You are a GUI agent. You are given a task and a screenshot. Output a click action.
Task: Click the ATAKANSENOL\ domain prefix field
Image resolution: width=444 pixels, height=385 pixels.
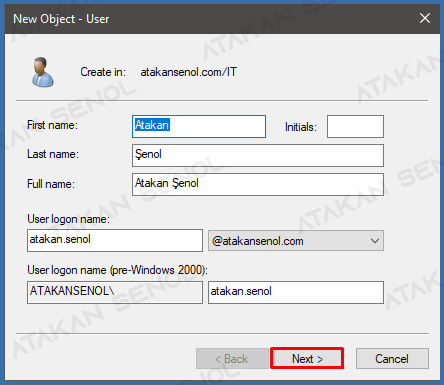(115, 292)
